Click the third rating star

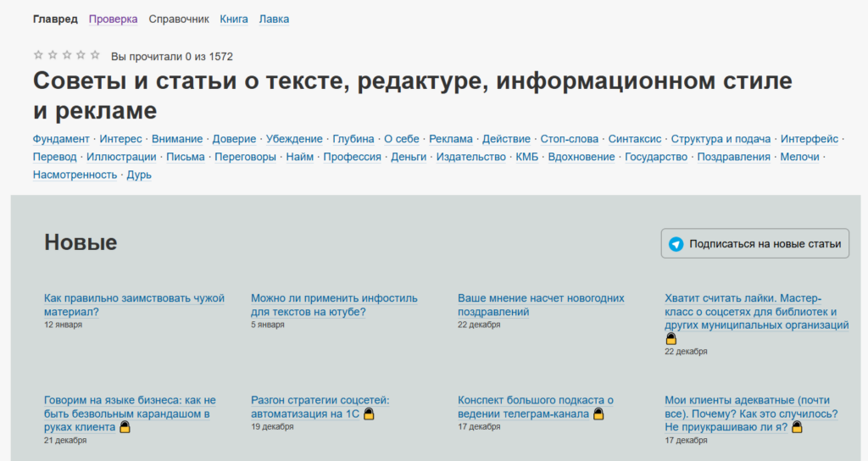(x=67, y=55)
